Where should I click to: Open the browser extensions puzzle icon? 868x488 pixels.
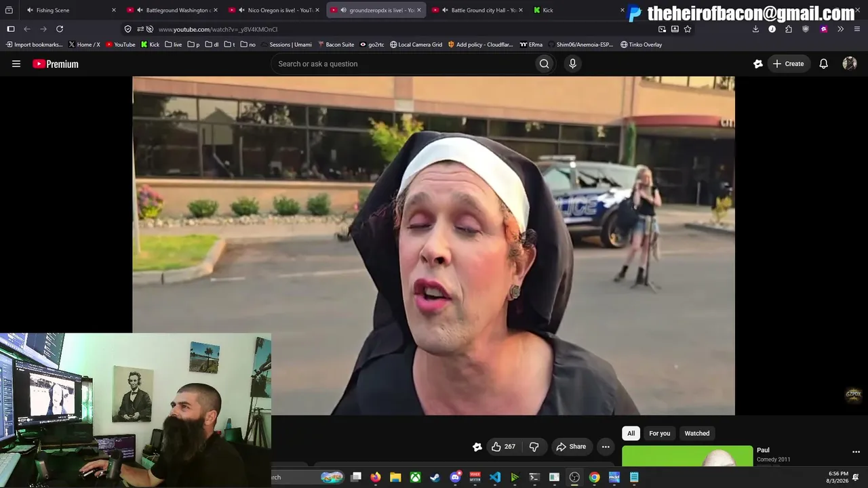coord(789,29)
